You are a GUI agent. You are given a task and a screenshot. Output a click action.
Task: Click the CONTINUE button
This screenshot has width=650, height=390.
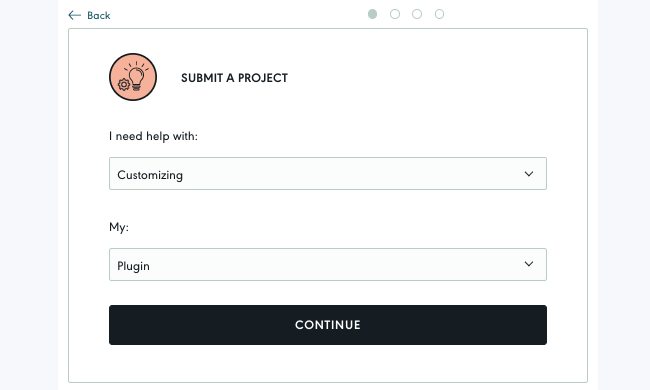coord(328,325)
